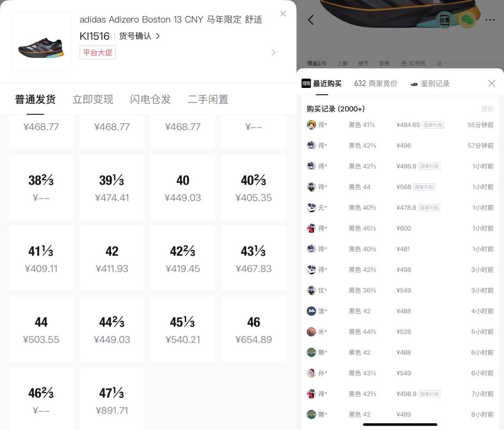Tap the shoe product thumbnail image
Viewport: 504px width, 430px height.
41,41
